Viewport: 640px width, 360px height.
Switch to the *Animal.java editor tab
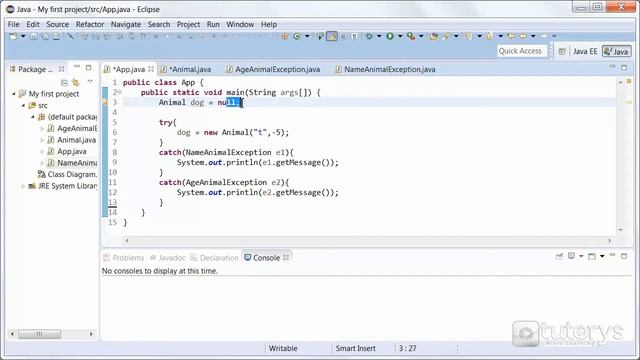186,69
